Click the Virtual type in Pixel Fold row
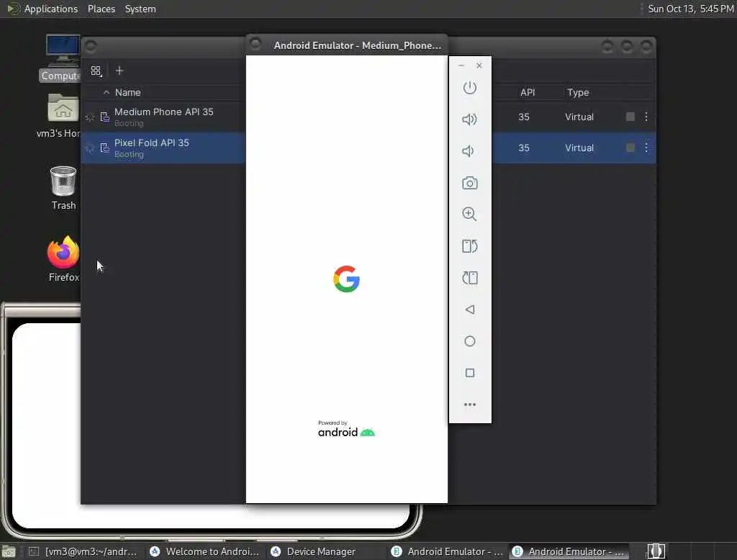737x560 pixels. tap(579, 148)
